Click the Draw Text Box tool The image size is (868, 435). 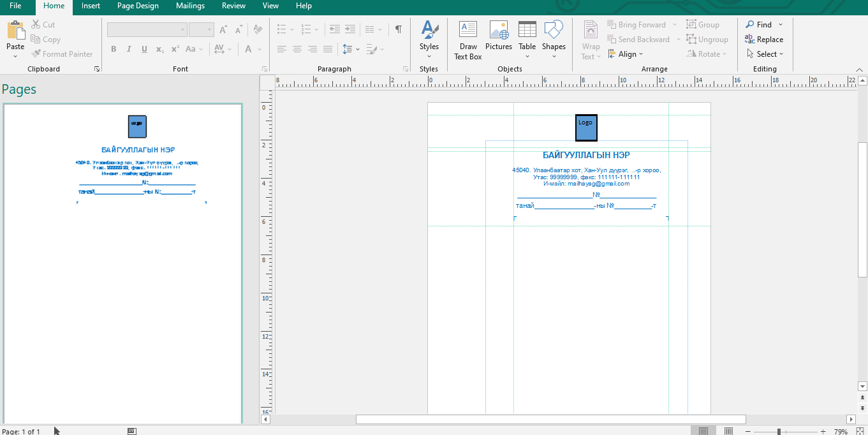[x=467, y=40]
